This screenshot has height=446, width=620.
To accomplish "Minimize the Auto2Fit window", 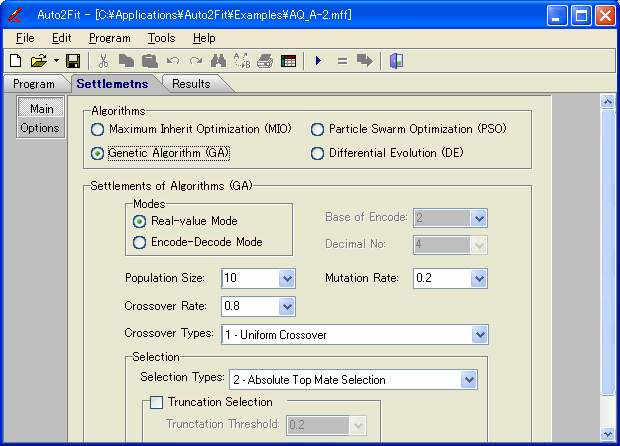I will (557, 16).
